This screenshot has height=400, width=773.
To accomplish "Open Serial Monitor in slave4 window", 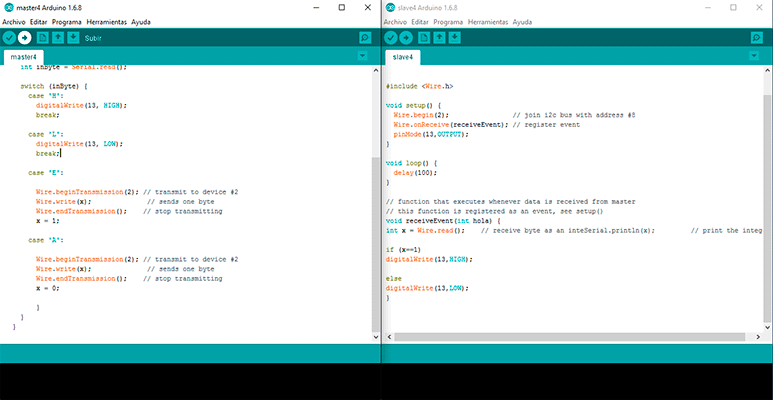I will (757, 37).
